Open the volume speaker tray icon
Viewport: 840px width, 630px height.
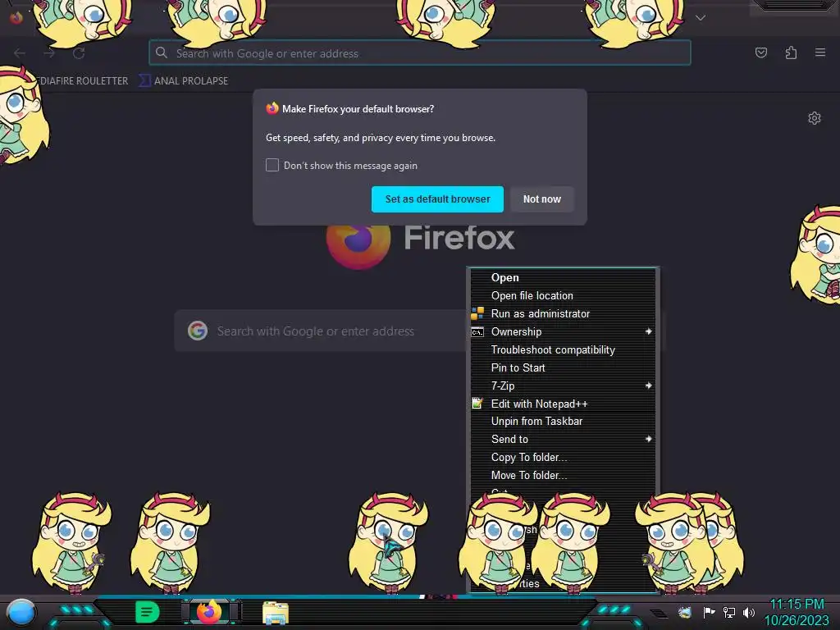click(749, 612)
